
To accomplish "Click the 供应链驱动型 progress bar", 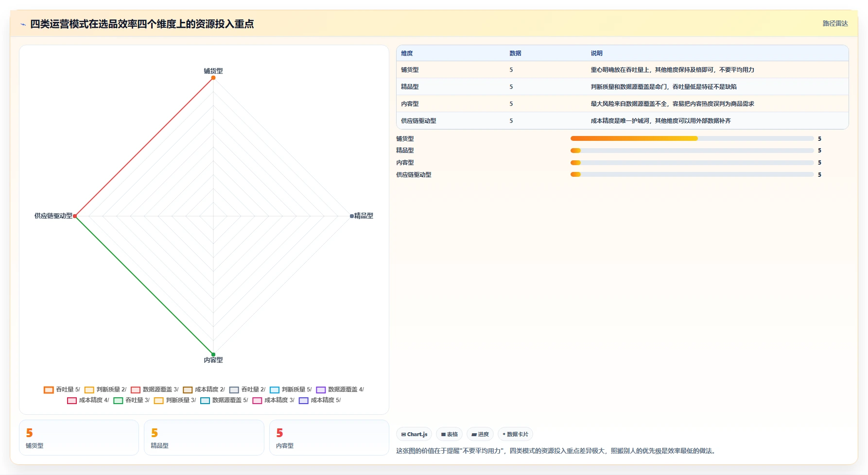I will point(692,174).
